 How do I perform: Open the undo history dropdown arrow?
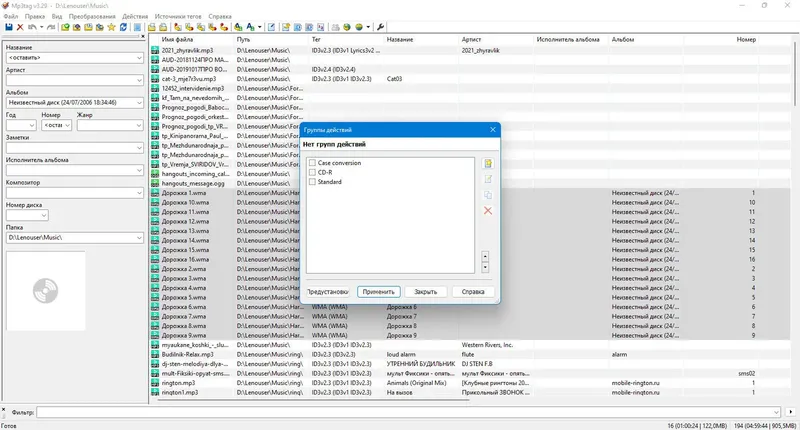41,27
